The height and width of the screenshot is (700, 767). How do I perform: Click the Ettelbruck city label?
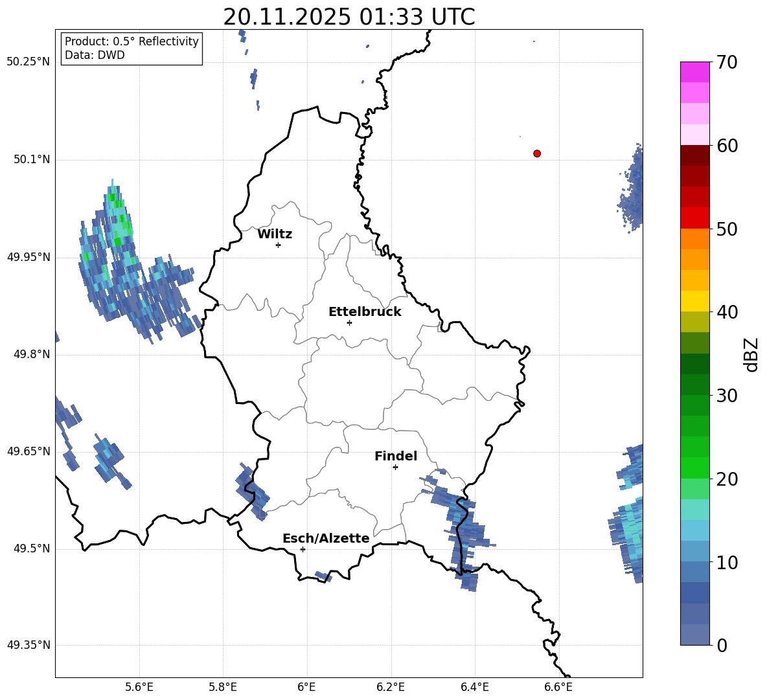[365, 312]
